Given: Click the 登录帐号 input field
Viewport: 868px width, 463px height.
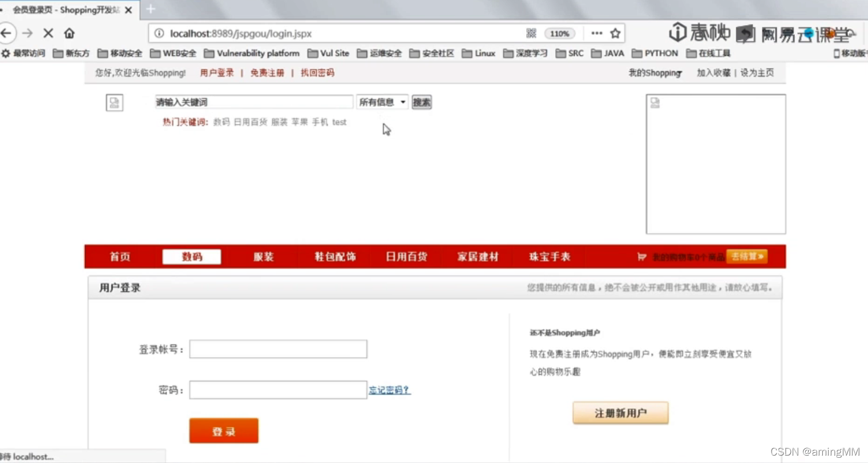Looking at the screenshot, I should (x=278, y=349).
